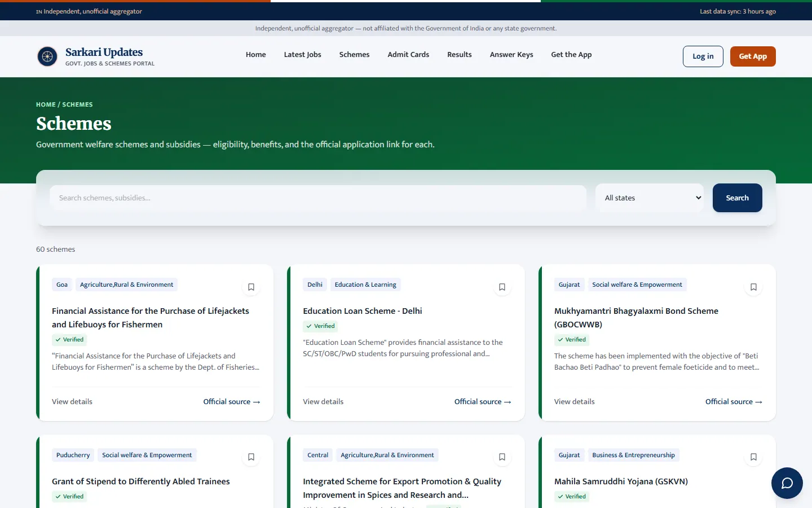812x508 pixels.
Task: Click the Verified badge on Education Loan Scheme
Action: click(x=321, y=326)
